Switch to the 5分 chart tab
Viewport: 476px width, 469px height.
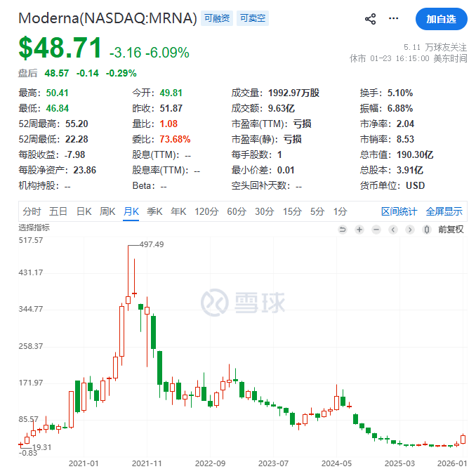point(317,211)
